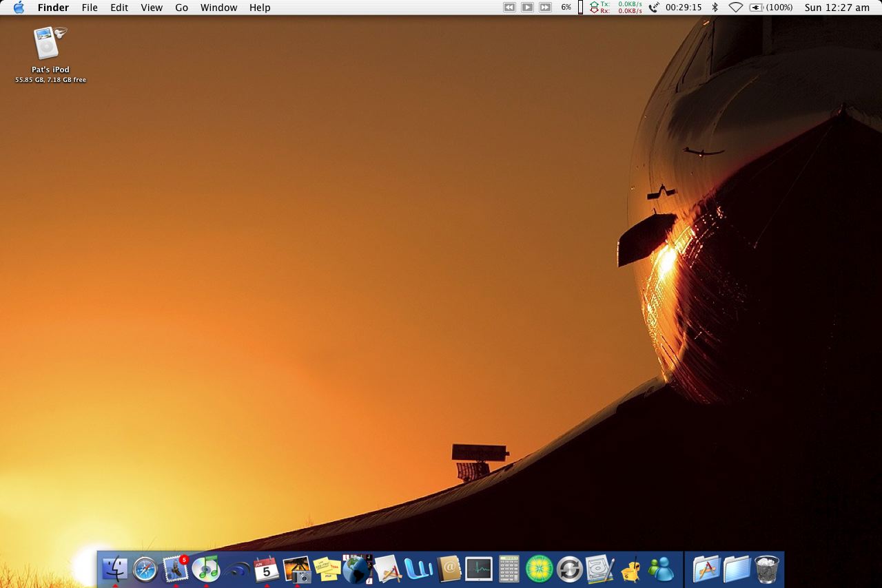Open the AirPort Wi-Fi status menu

pos(736,8)
